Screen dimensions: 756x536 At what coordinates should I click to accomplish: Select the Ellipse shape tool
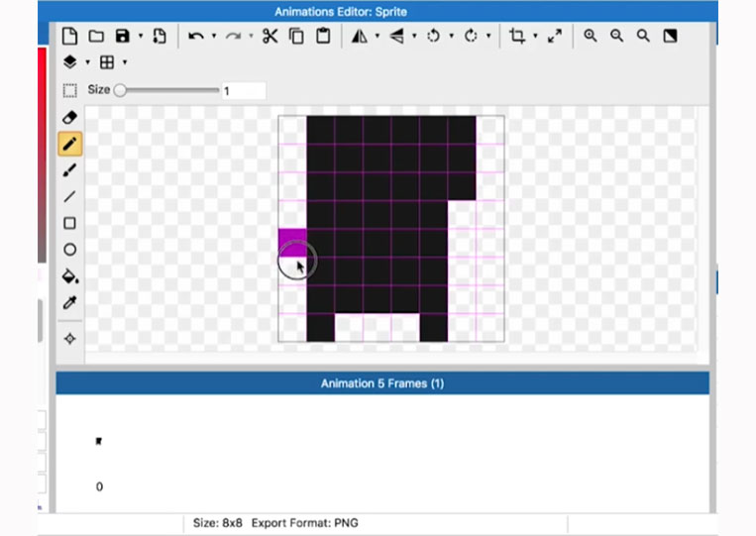point(70,250)
